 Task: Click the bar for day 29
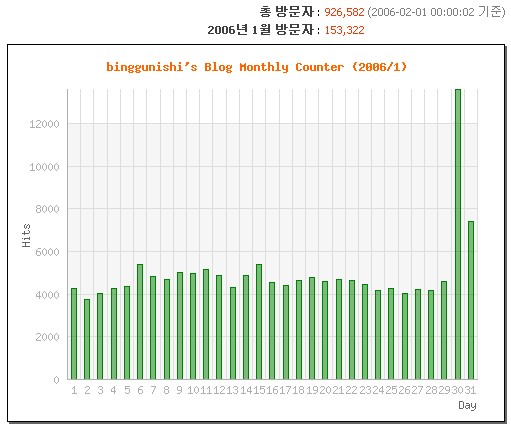[444, 330]
